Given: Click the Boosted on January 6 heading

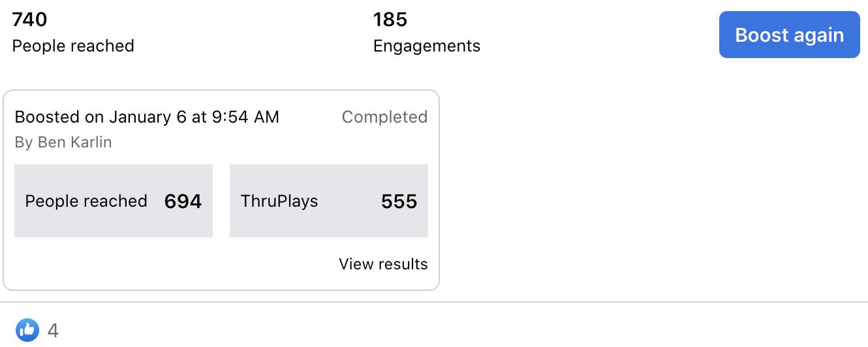Looking at the screenshot, I should point(147,117).
